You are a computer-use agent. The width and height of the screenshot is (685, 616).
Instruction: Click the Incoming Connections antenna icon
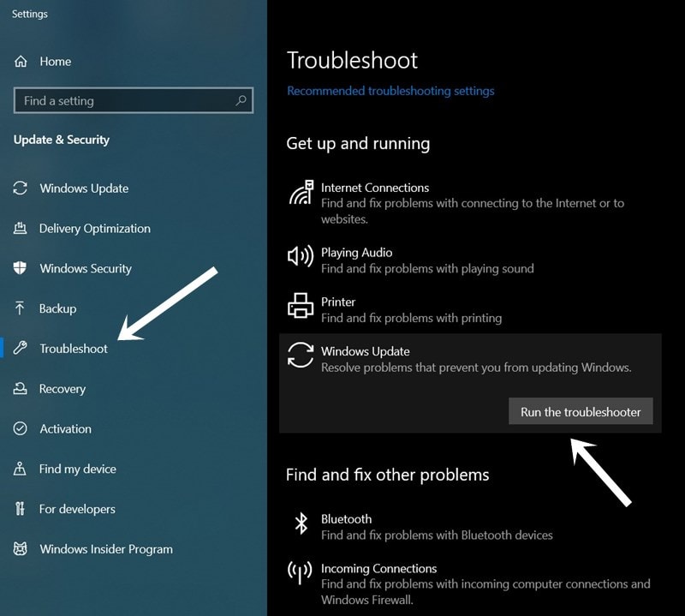(x=300, y=572)
